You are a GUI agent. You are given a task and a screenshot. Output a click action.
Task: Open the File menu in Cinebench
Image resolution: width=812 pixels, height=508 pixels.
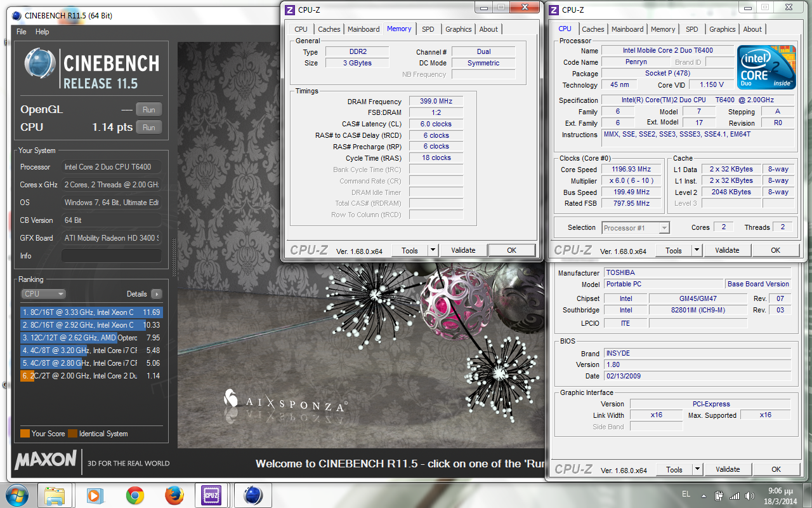[x=22, y=32]
